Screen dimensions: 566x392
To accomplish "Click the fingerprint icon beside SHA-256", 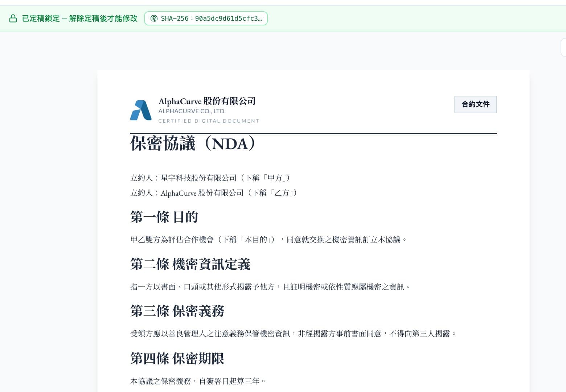I will [154, 19].
